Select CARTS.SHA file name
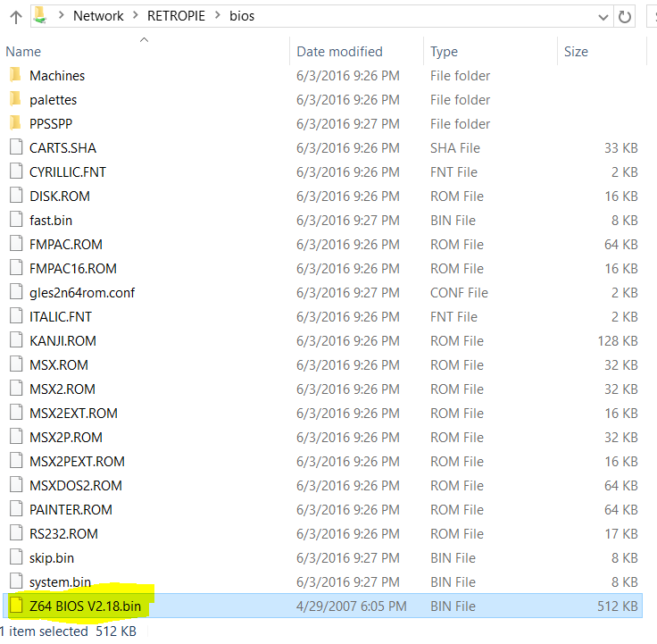The image size is (657, 644). 62,148
